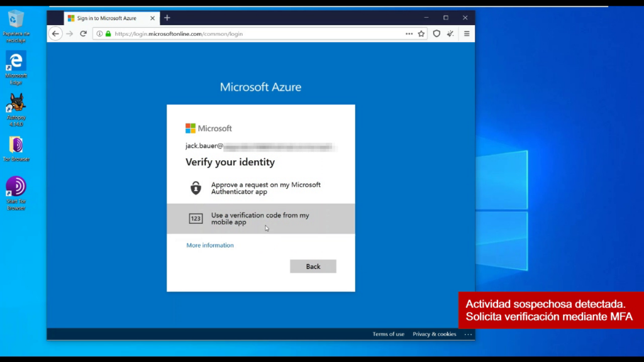Select the Tor Browser folder icon
The width and height of the screenshot is (644, 362).
(x=16, y=148)
